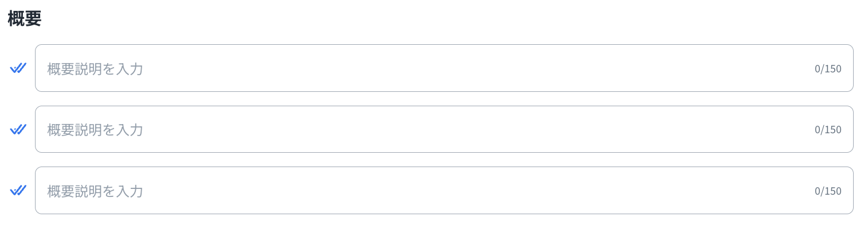868x232 pixels.
Task: Toggle the blue checkmark for the middle summary row
Action: 18,129
